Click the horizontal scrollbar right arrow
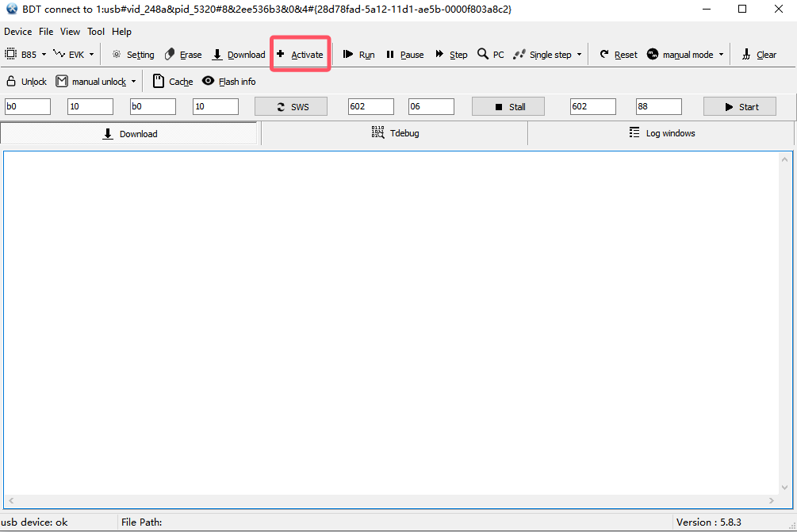The width and height of the screenshot is (797, 532). (x=772, y=500)
